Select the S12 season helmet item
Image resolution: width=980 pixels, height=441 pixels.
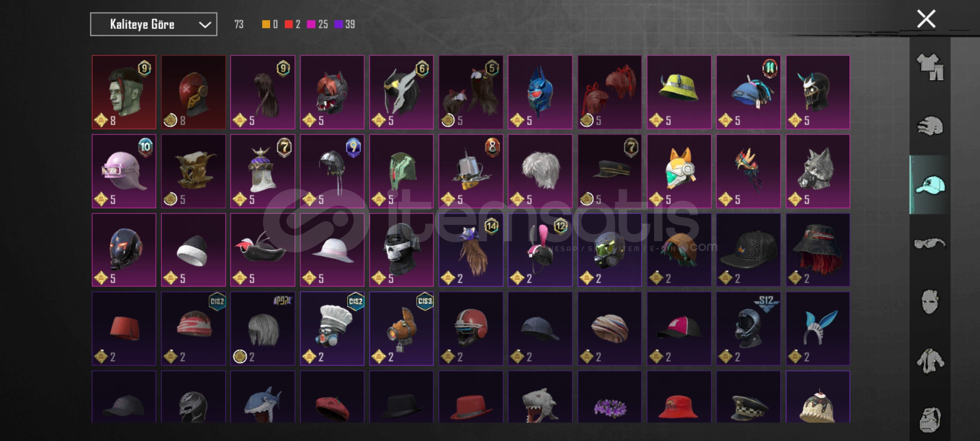point(748,328)
